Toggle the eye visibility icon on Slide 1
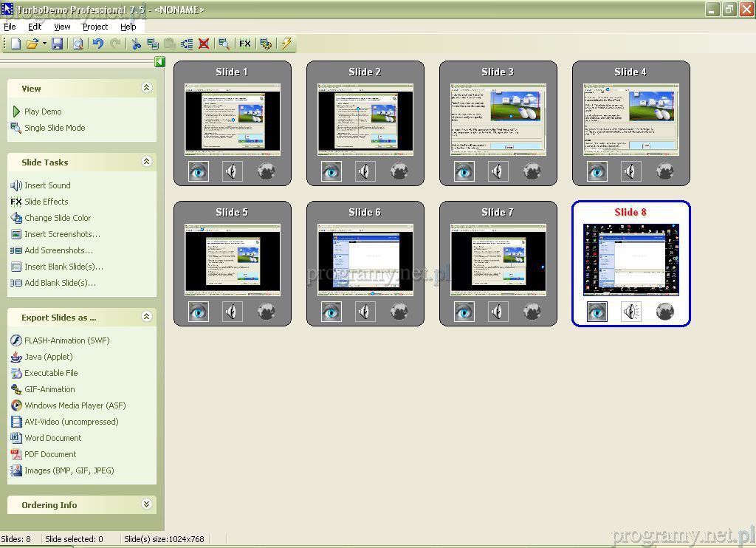This screenshot has height=548, width=756. [x=199, y=171]
